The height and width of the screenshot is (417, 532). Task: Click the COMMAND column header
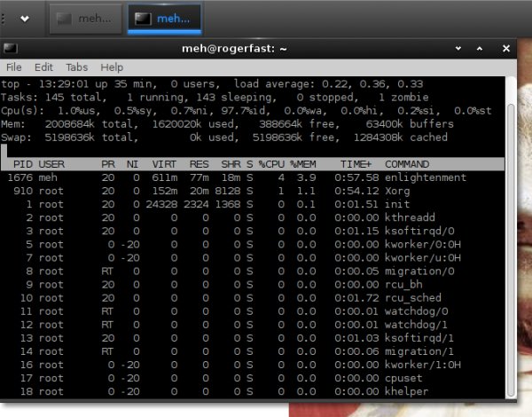pos(408,164)
